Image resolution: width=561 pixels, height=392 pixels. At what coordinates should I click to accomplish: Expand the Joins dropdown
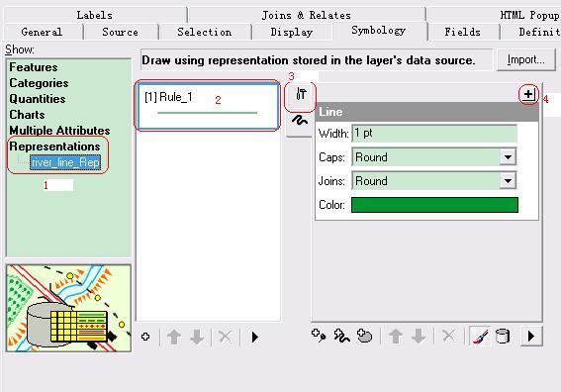508,181
